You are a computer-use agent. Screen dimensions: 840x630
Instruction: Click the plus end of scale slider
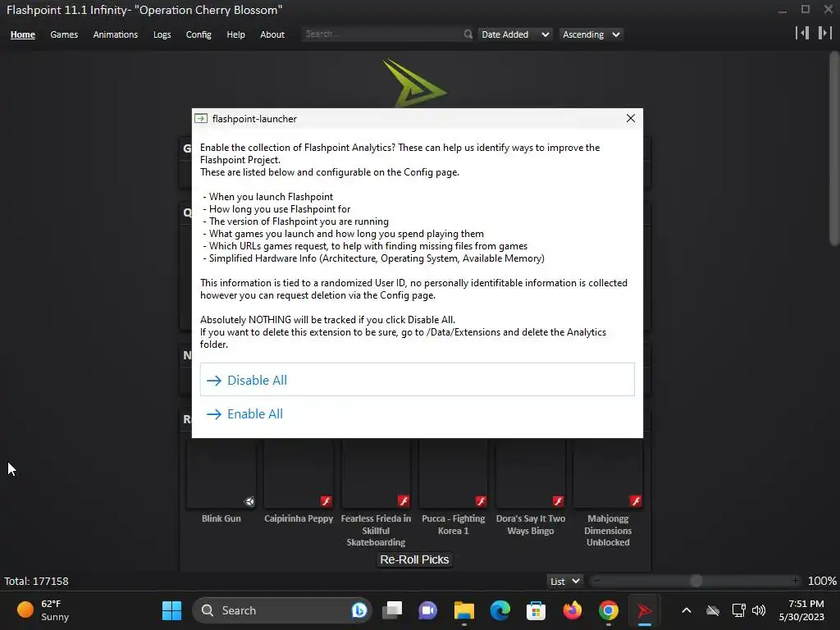796,581
